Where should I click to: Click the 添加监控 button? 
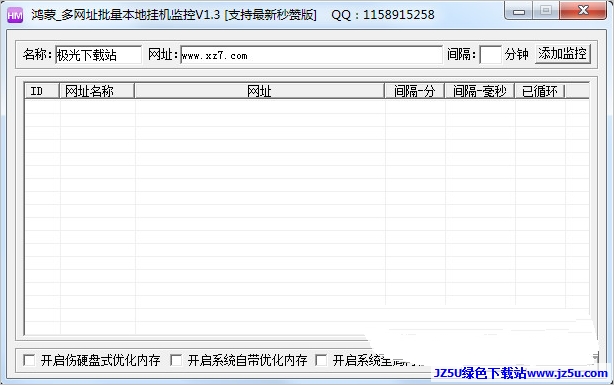point(562,53)
